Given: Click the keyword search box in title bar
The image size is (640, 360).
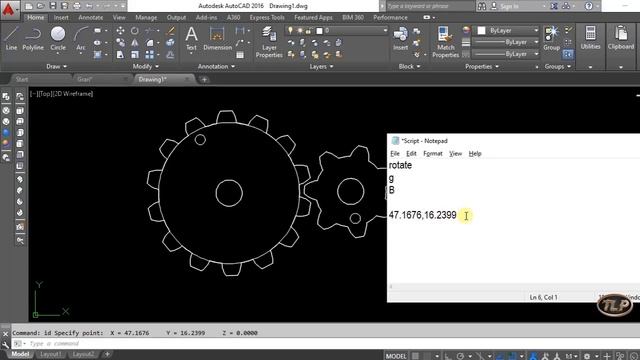Looking at the screenshot, I should point(430,6).
